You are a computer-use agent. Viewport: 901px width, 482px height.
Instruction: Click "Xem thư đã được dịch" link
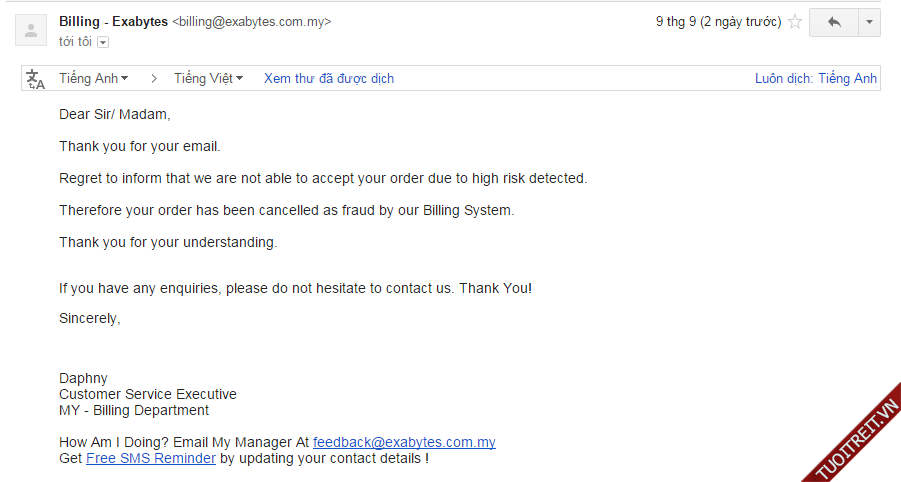pyautogui.click(x=329, y=78)
